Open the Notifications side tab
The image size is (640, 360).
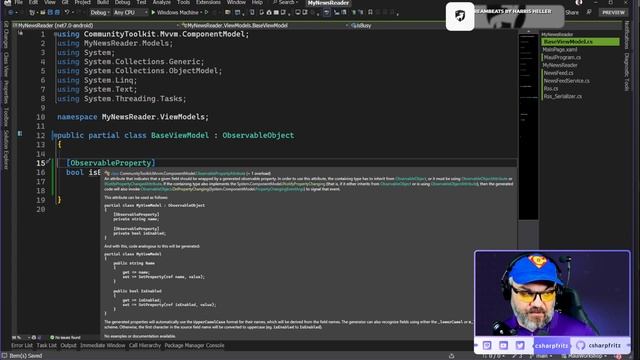627,36
